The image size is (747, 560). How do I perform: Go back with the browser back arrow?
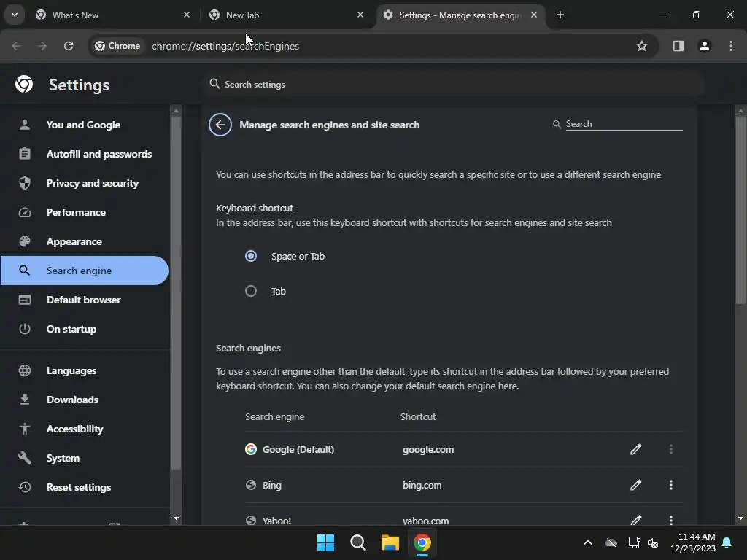[16, 46]
